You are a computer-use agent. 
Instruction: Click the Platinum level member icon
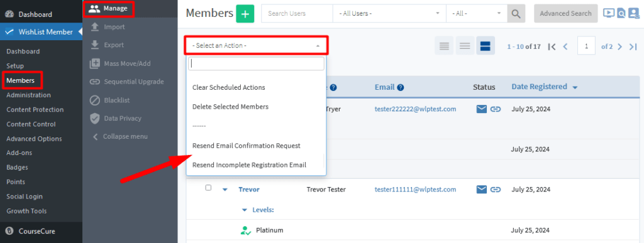pyautogui.click(x=246, y=230)
